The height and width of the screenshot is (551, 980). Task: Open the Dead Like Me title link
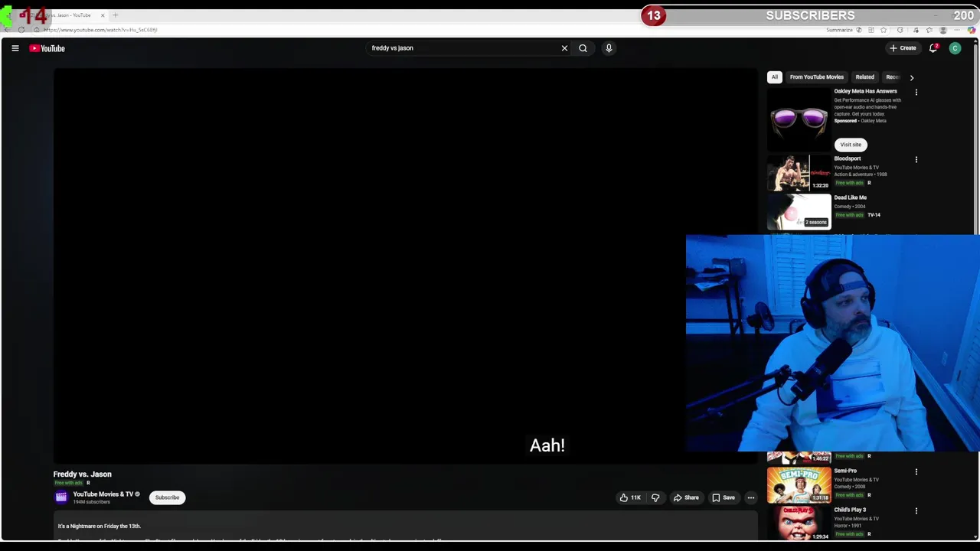point(850,197)
